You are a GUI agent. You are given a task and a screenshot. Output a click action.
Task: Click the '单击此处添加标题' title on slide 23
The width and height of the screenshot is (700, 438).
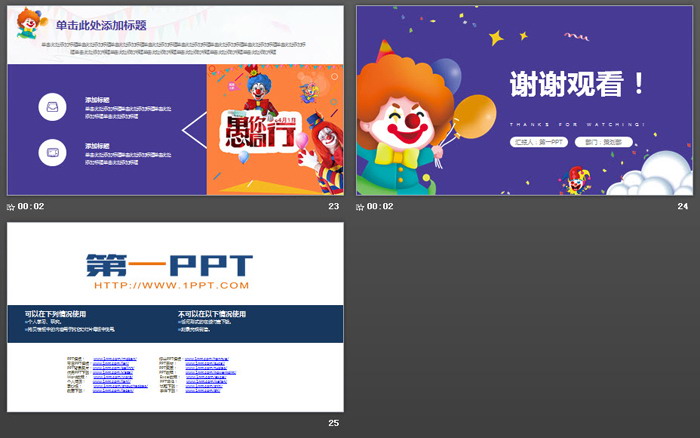click(101, 25)
